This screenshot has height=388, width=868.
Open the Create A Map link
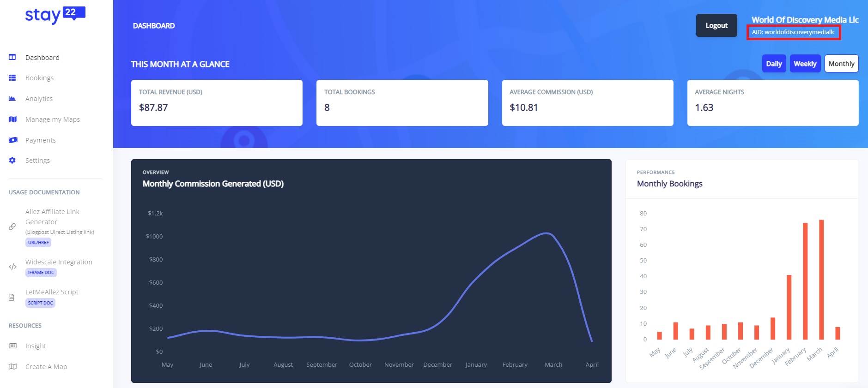(x=46, y=367)
